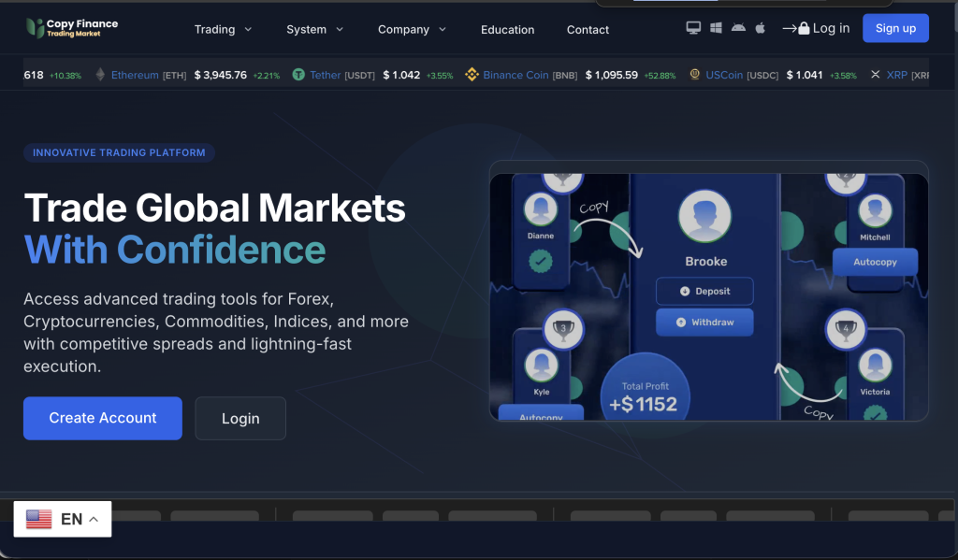Click the Tether coin icon in ticker

[299, 75]
